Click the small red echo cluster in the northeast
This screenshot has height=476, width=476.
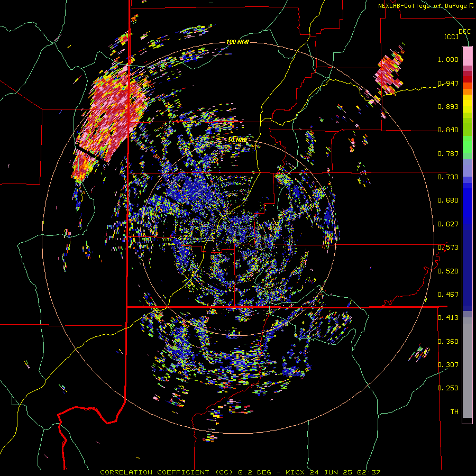[389, 74]
